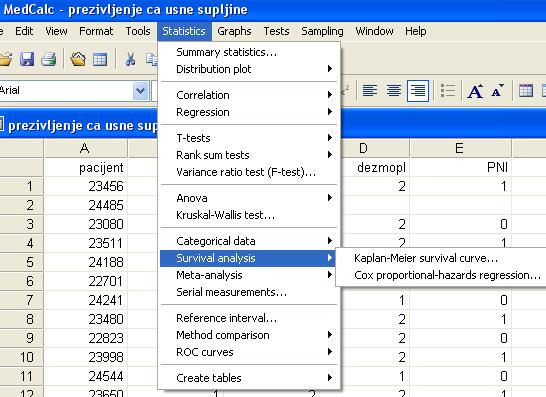Select row 1 header

(x=22, y=186)
